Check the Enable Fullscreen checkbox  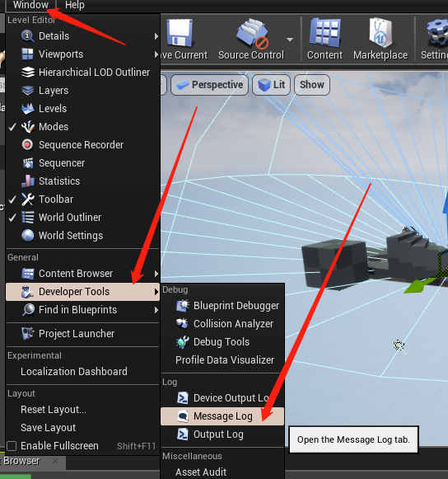(12, 446)
